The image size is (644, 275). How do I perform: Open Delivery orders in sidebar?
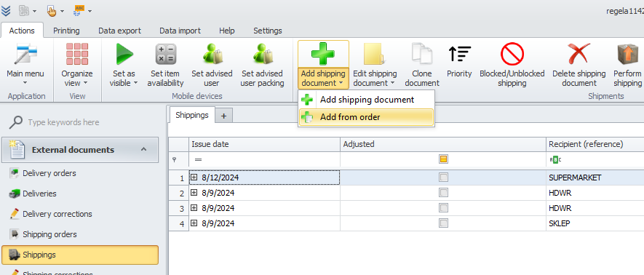pyautogui.click(x=49, y=173)
